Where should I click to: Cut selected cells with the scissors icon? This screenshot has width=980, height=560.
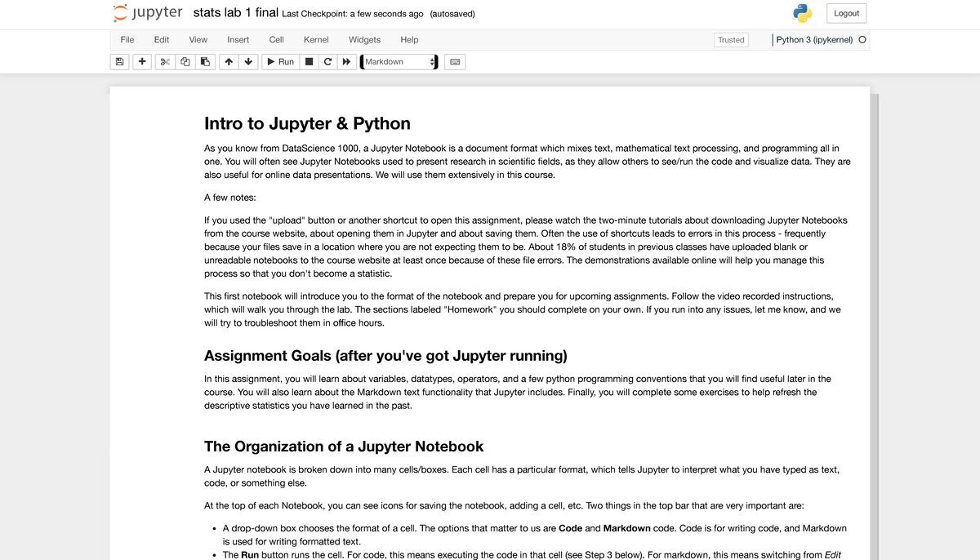pyautogui.click(x=164, y=62)
